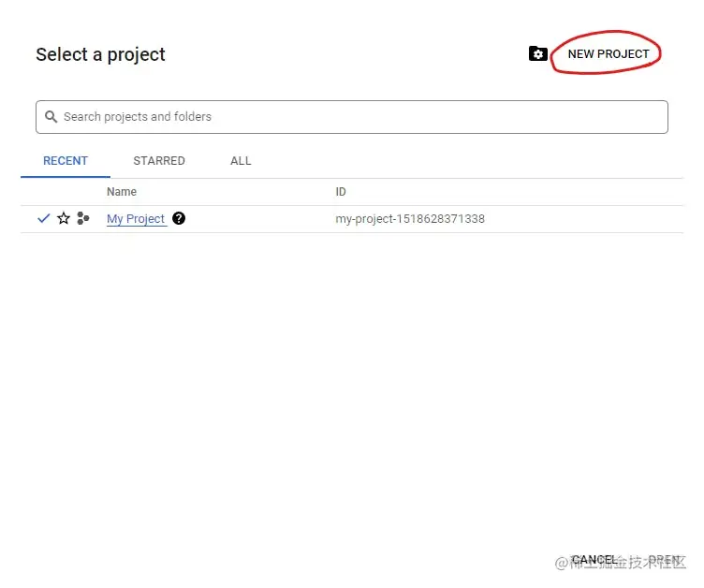Click the help icon next to My Project

[x=179, y=218]
